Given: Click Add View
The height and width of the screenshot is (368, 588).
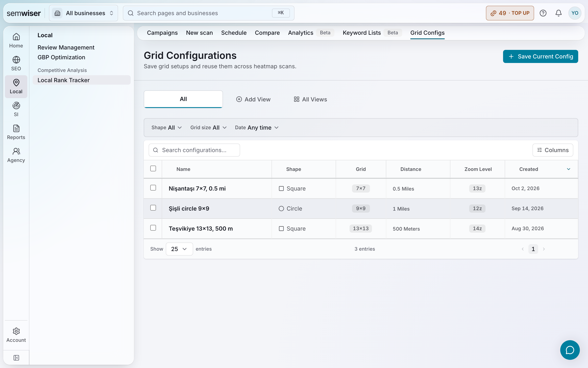Looking at the screenshot, I should click(253, 99).
